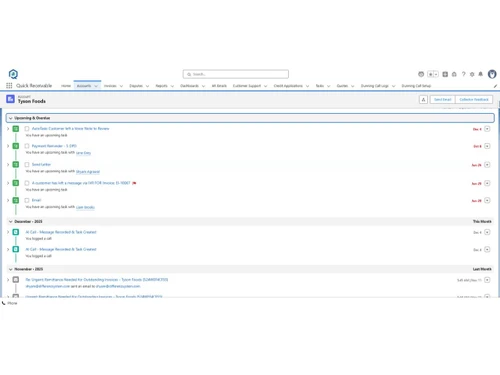This screenshot has height=375, width=500.
Task: Mark Payment Reminder - 5 DPD complete
Action: pos(27,146)
